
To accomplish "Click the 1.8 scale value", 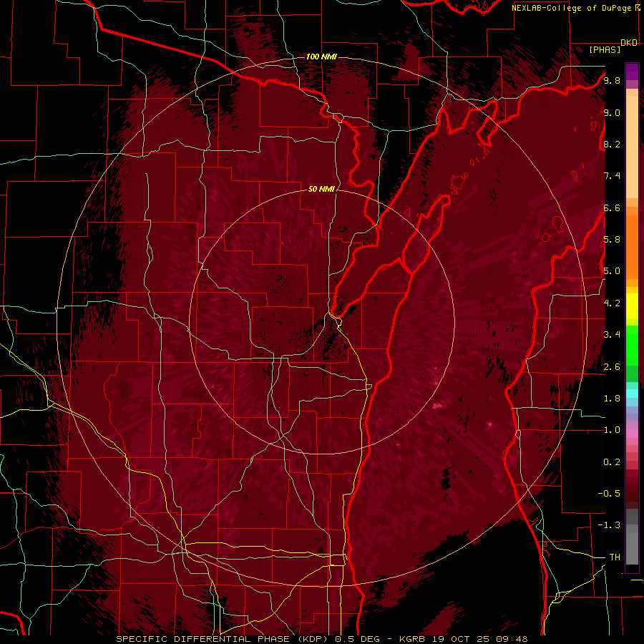I will pyautogui.click(x=612, y=399).
